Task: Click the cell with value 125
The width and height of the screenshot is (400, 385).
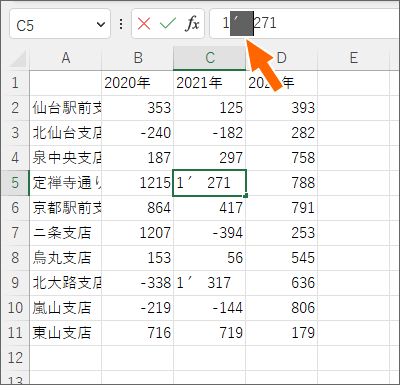Action: 210,108
